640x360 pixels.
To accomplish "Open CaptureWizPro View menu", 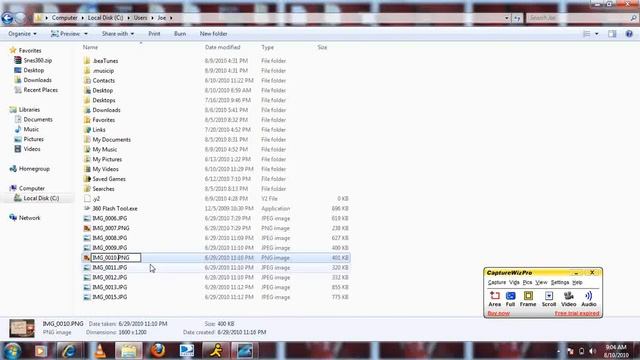I will tap(541, 282).
